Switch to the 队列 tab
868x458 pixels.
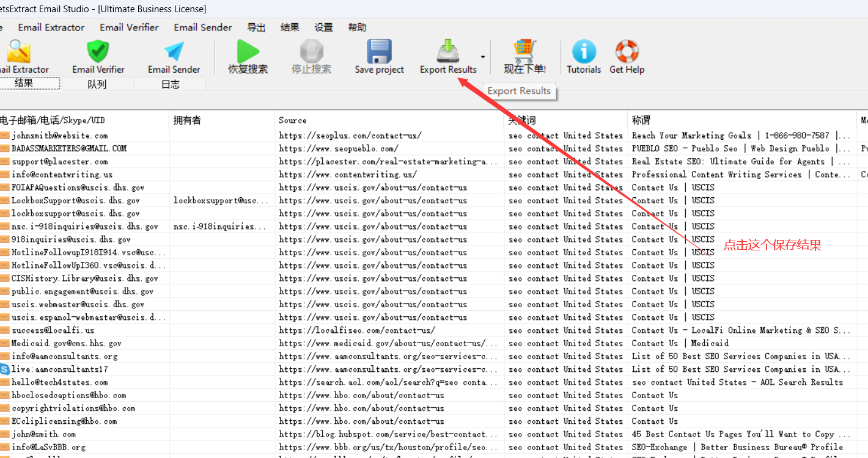98,84
